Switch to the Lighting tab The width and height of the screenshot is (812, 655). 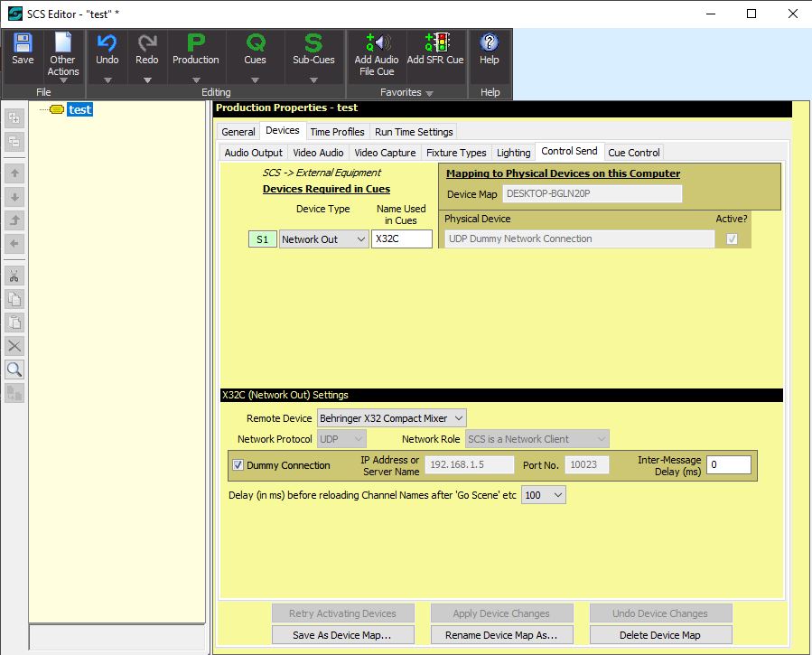513,153
